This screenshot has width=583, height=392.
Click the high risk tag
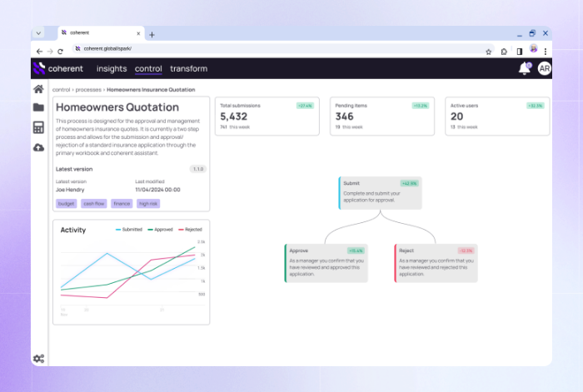(147, 203)
